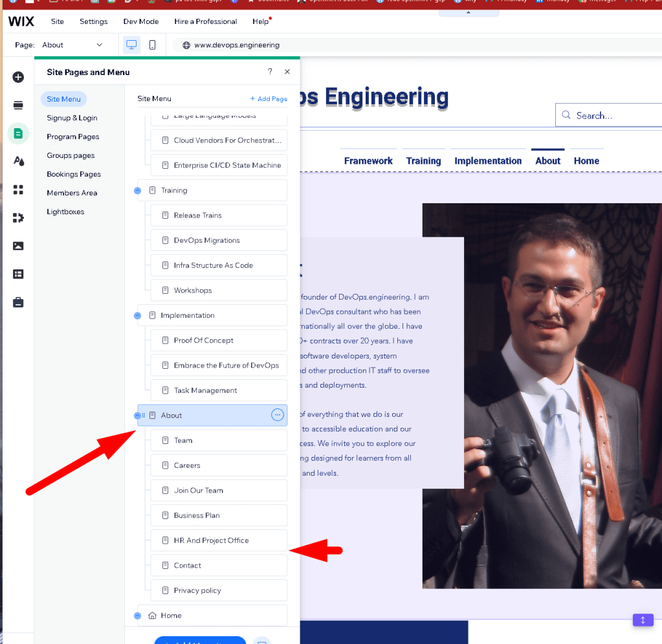Open the Pages & Menu sidebar icon

pos(18,133)
